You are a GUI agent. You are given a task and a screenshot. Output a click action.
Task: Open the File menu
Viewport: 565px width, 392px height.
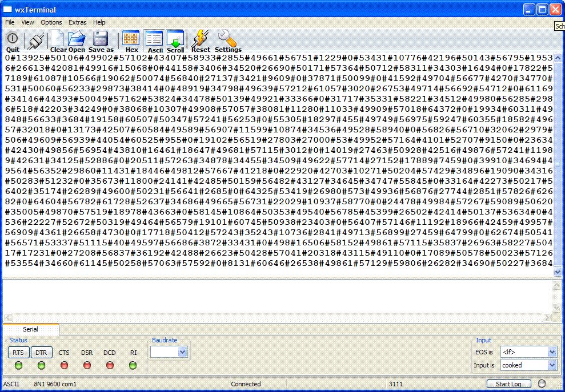tap(10, 22)
